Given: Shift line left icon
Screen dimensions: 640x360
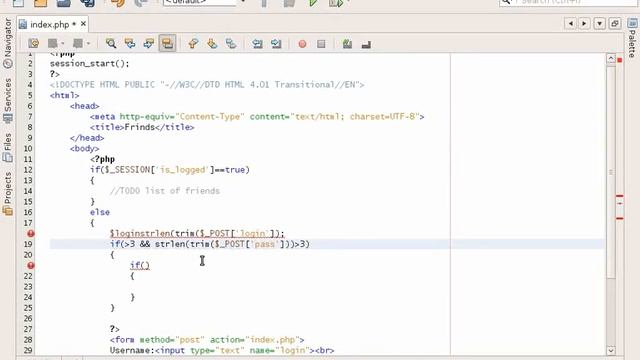Looking at the screenshot, I should click(x=257, y=44).
